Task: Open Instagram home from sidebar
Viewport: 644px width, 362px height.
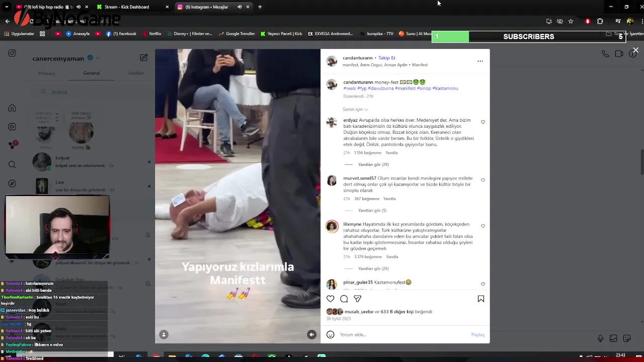Action: [12, 108]
